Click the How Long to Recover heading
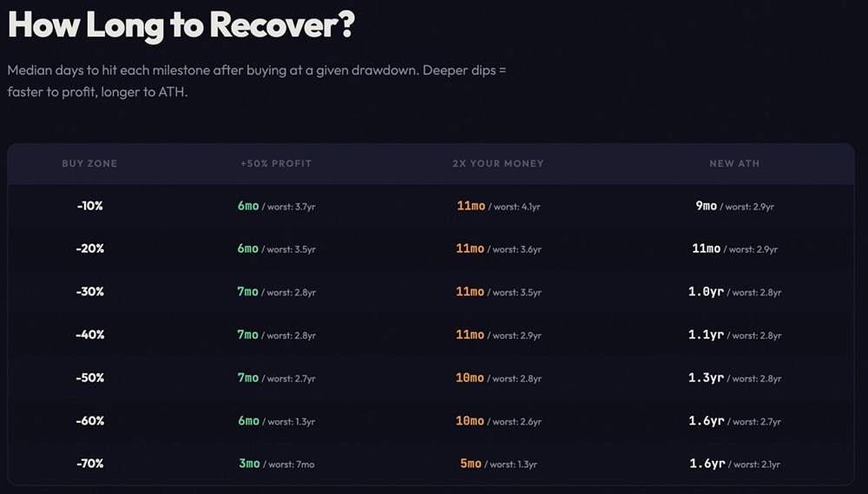Screen dimensions: 868x494 tap(181, 24)
